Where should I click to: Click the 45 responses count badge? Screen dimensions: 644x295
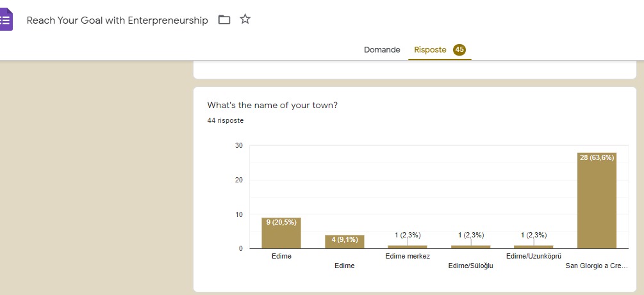coord(459,50)
